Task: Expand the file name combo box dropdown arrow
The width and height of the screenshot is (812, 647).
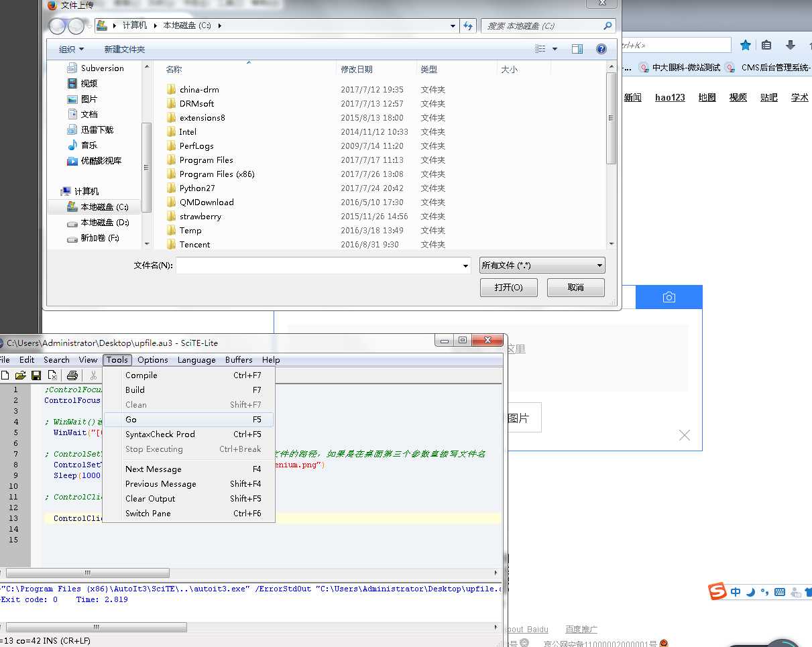Action: point(466,266)
